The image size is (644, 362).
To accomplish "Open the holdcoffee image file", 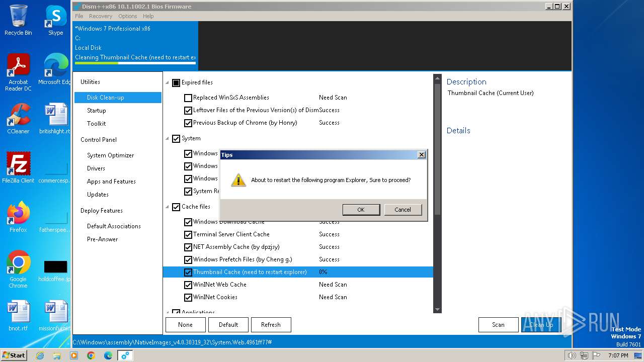I will [x=55, y=270].
